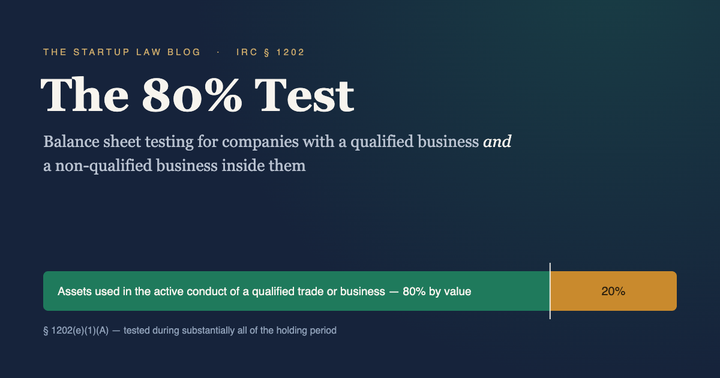Click the orange 20% bar segment

tap(613, 291)
